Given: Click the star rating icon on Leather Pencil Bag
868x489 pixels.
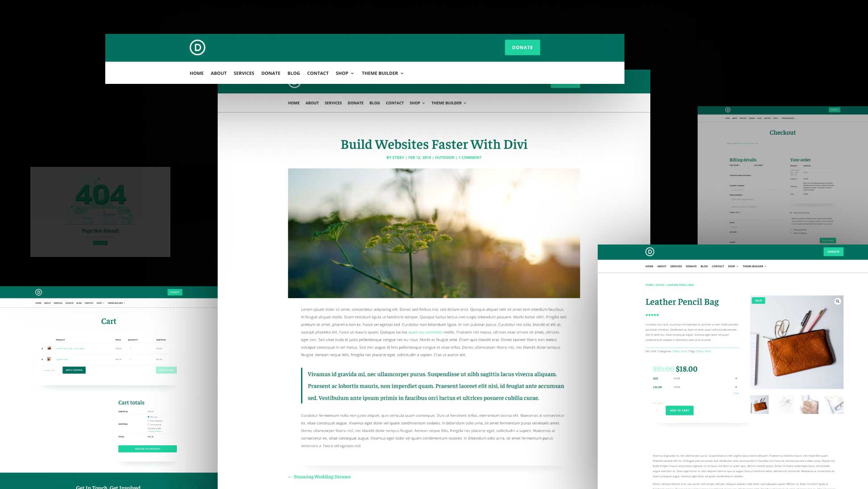Looking at the screenshot, I should pyautogui.click(x=652, y=315).
